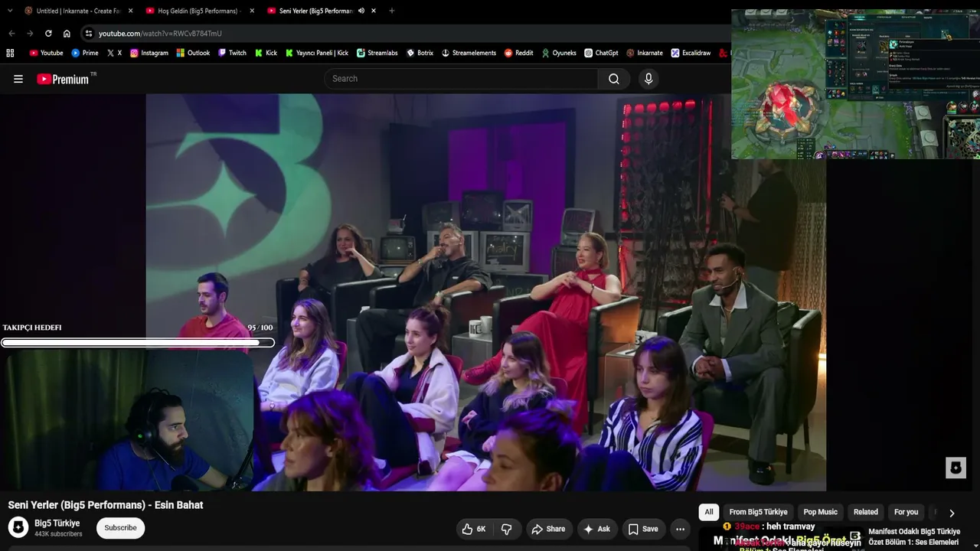The width and height of the screenshot is (980, 551).
Task: Open the YouTube guide hamburger menu
Action: [x=18, y=79]
